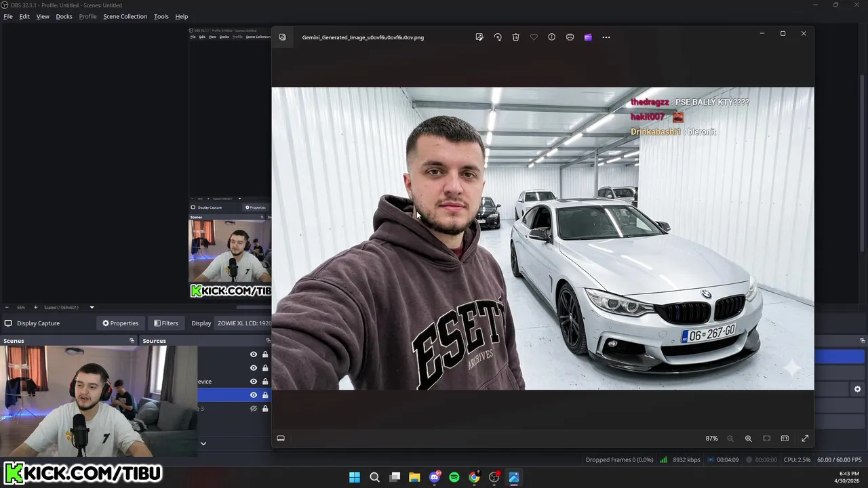Image resolution: width=868 pixels, height=488 pixels.
Task: Pop out the Scenes dock in OBS
Action: tap(132, 341)
